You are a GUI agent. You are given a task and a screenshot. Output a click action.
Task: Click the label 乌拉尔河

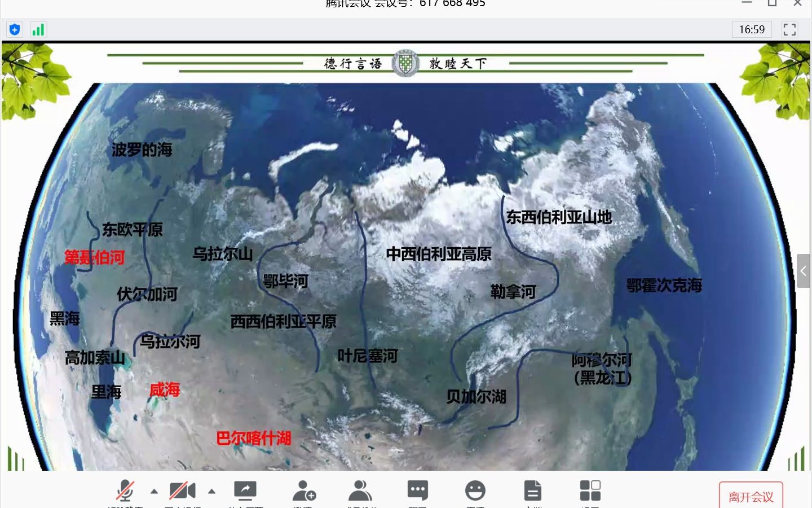coord(170,341)
